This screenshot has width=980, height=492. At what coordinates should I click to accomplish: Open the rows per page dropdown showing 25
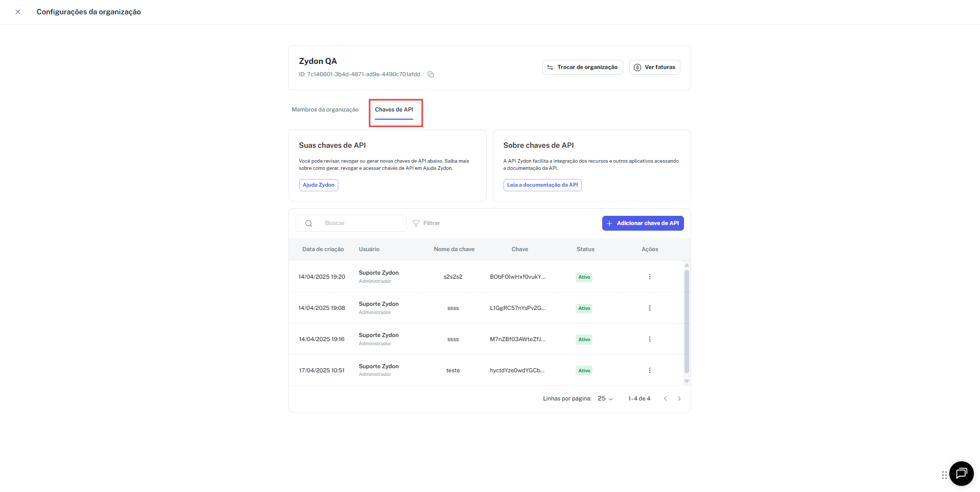click(x=605, y=399)
